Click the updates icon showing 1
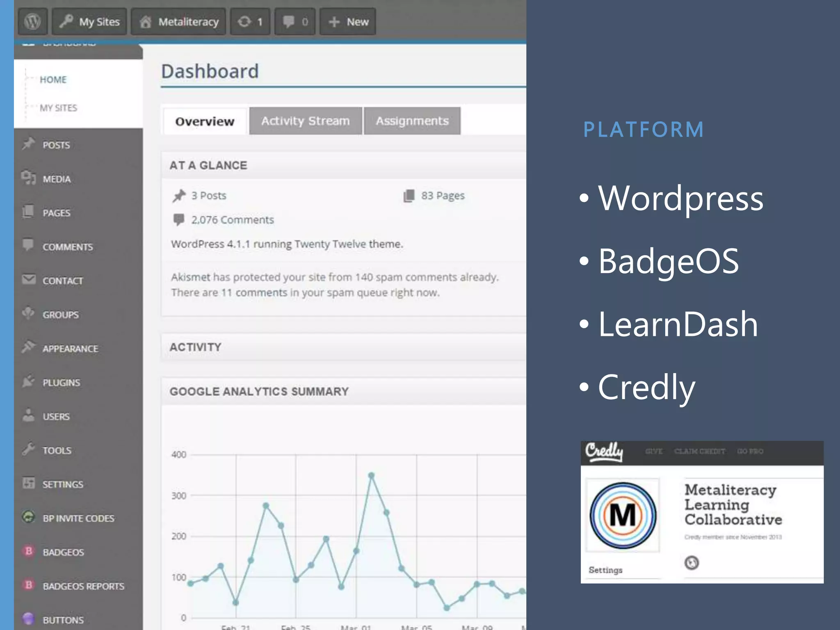 [250, 21]
